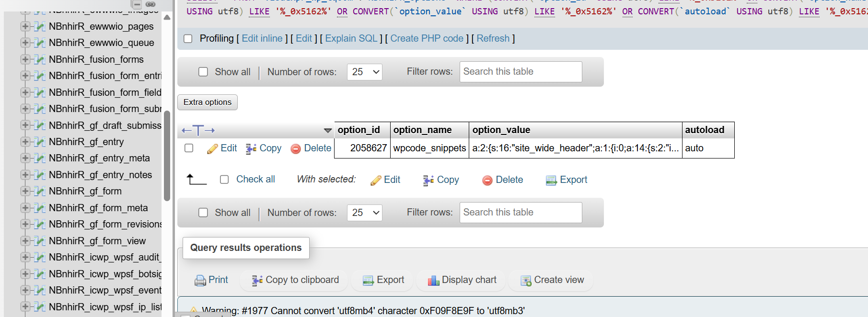The width and height of the screenshot is (868, 317).
Task: Click table icon of NBnhirR_gf_form
Action: (40, 192)
